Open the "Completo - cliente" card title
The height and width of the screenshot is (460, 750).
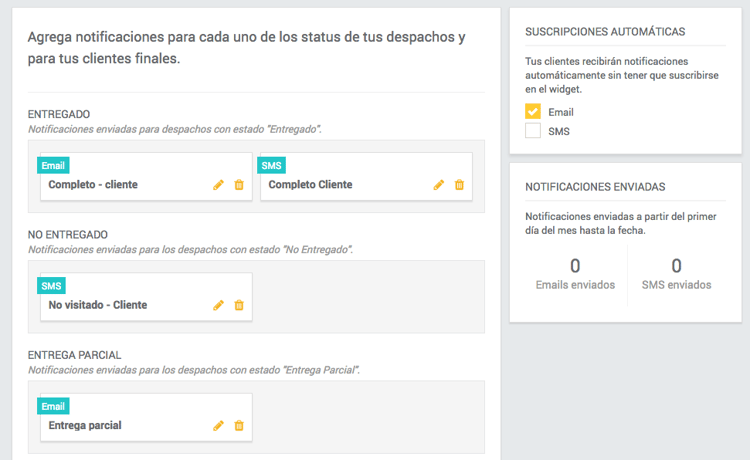[93, 185]
